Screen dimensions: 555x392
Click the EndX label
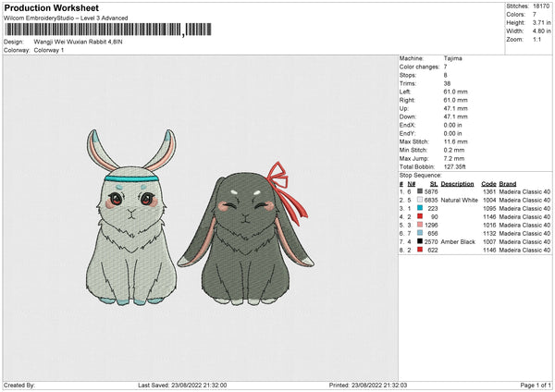407,125
